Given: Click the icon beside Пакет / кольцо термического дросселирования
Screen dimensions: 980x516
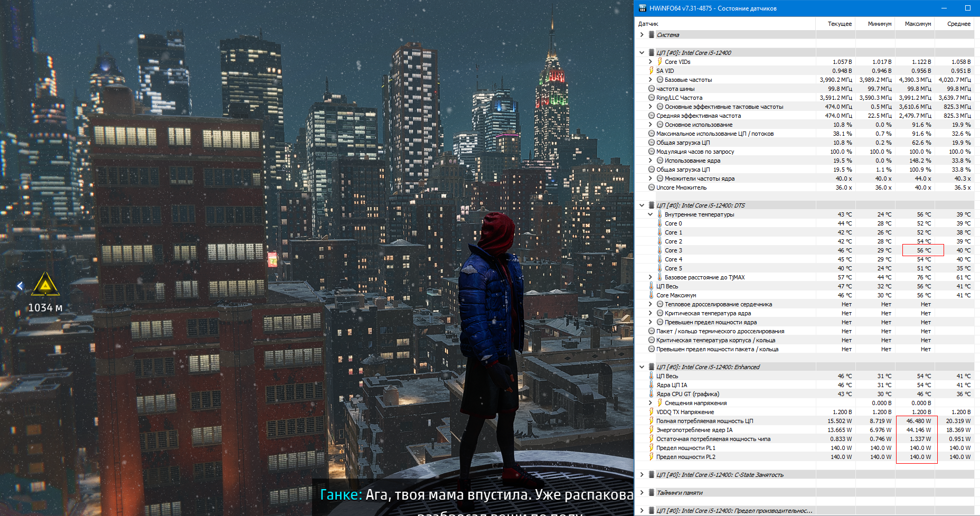Looking at the screenshot, I should pyautogui.click(x=652, y=331).
